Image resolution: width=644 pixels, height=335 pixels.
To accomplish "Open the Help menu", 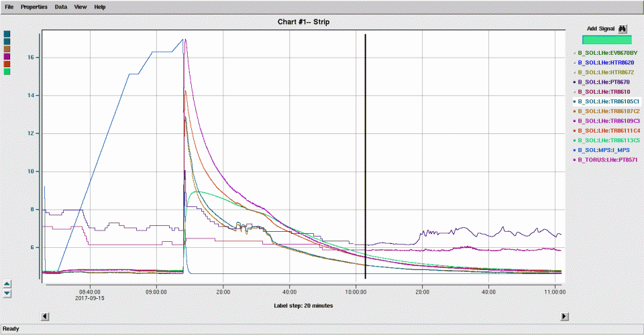I will click(100, 7).
